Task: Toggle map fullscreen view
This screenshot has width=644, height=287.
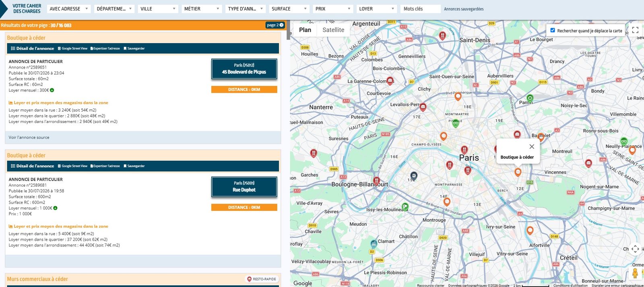Action: (635, 30)
